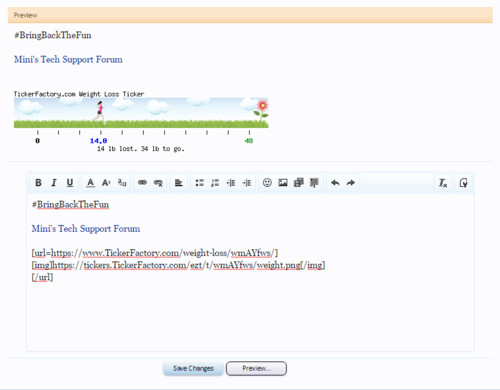The height and width of the screenshot is (390, 500).
Task: Toggle underline formatting
Action: [x=70, y=183]
